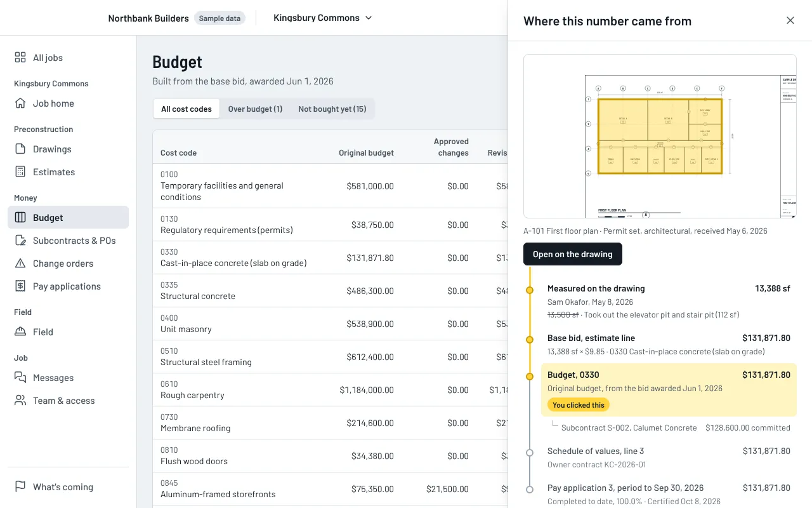Image resolution: width=812 pixels, height=508 pixels.
Task: Click the $21,500.00 approved changes cell
Action: coord(447,489)
